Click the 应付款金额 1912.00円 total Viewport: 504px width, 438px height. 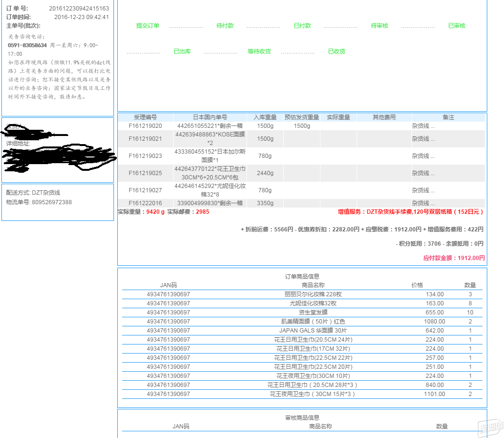point(454,258)
